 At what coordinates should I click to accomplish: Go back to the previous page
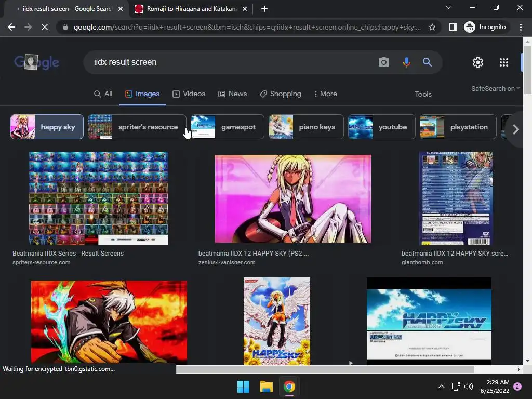11,27
